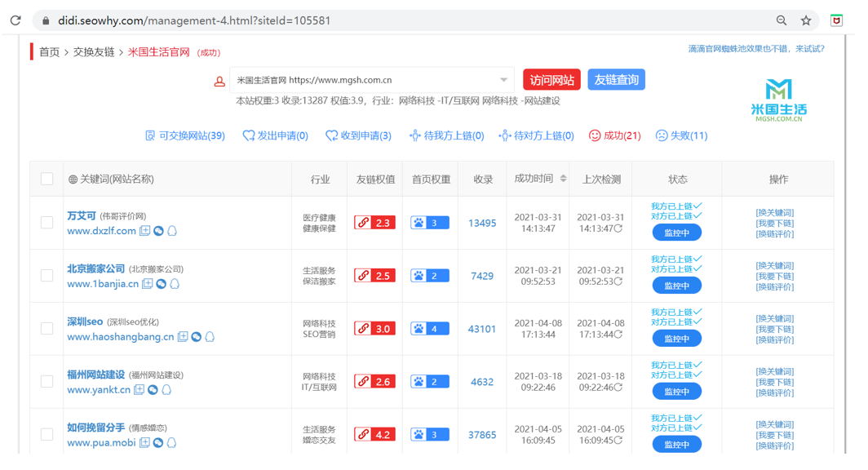Click 监控中 button in 万艾可 row
The height and width of the screenshot is (470, 868).
(x=676, y=233)
